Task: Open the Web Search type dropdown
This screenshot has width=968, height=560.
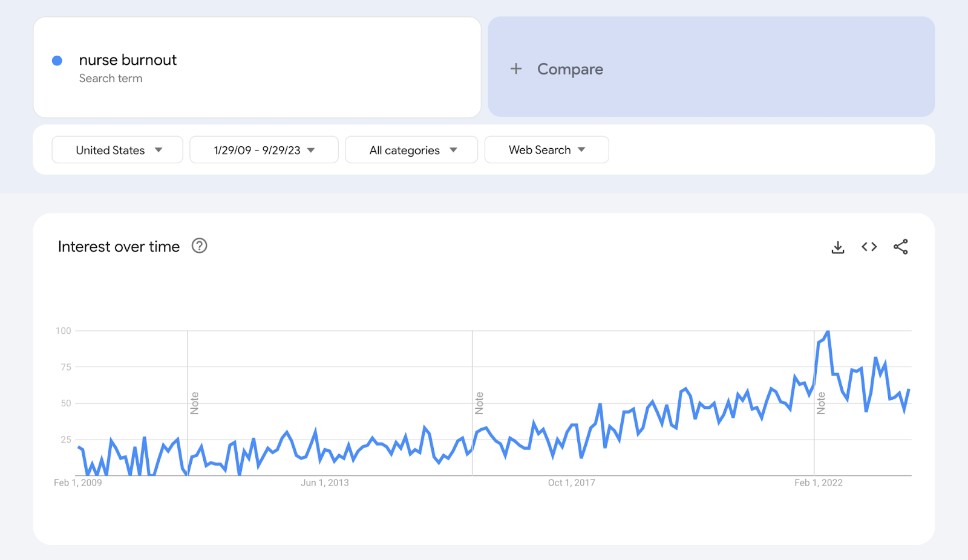Action: click(x=546, y=150)
